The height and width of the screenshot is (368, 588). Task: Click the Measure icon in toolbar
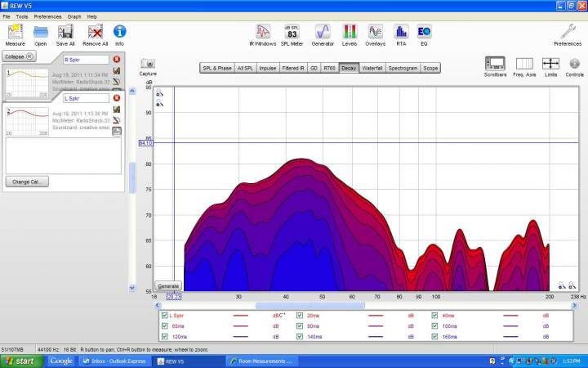click(x=15, y=32)
